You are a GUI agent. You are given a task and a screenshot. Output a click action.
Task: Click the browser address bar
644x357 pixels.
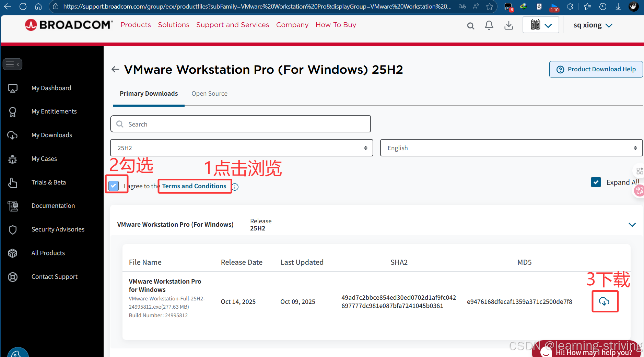(x=257, y=7)
